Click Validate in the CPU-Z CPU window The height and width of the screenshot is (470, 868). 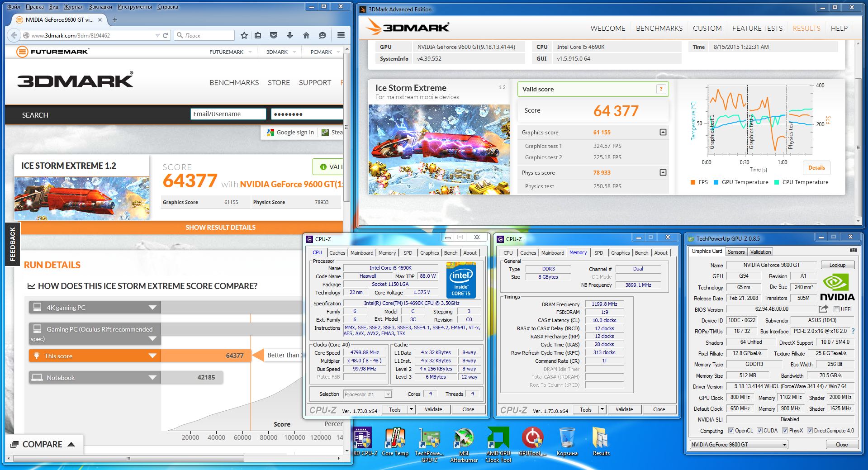point(433,409)
